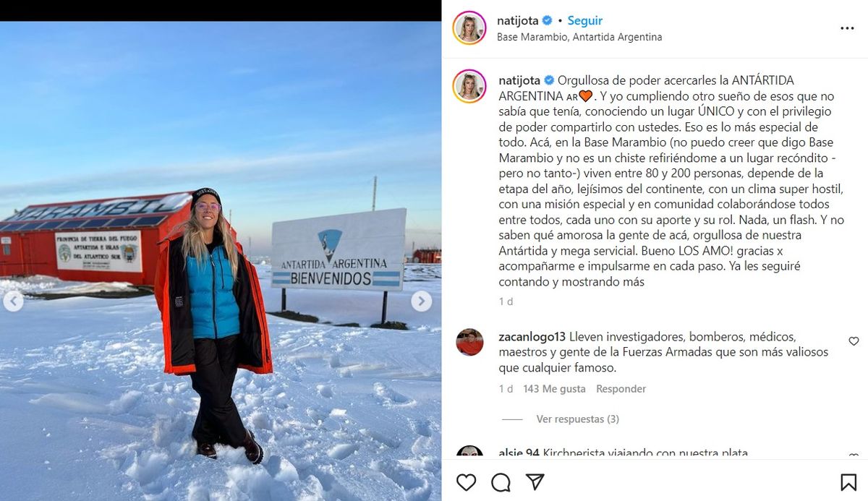This screenshot has width=868, height=501.
Task: Open zacanlogo13 profile picture
Action: (469, 342)
